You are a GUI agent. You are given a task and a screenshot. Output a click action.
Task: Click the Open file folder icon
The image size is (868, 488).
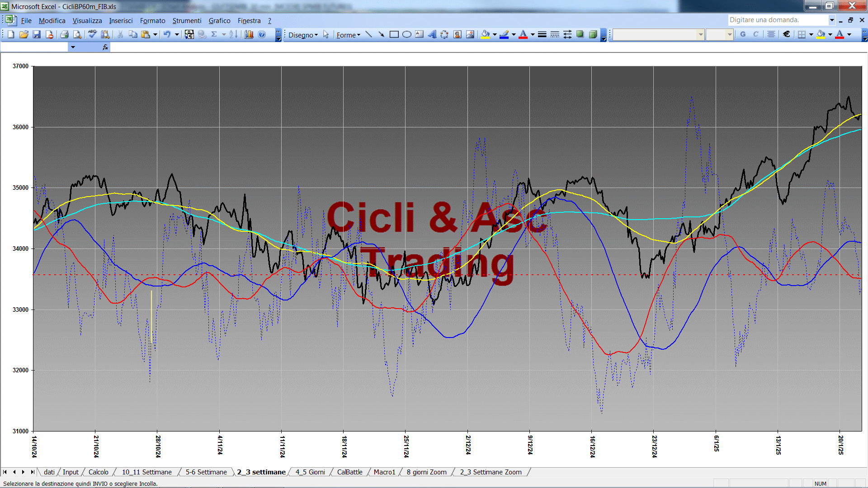pyautogui.click(x=24, y=34)
